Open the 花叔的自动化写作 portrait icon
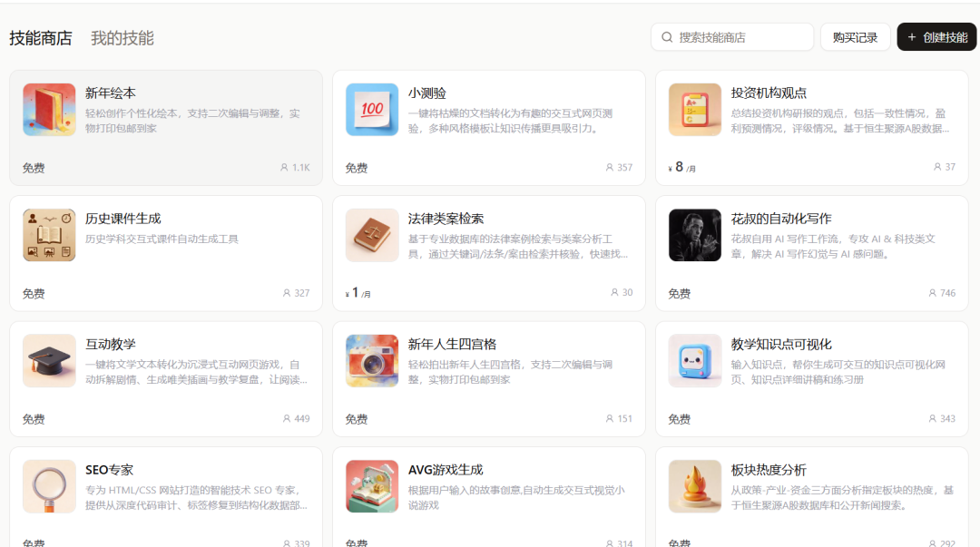This screenshot has height=547, width=980. pos(695,235)
